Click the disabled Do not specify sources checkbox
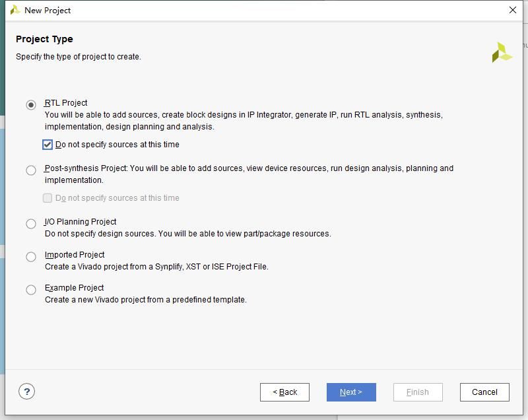This screenshot has height=420, width=528. point(48,197)
